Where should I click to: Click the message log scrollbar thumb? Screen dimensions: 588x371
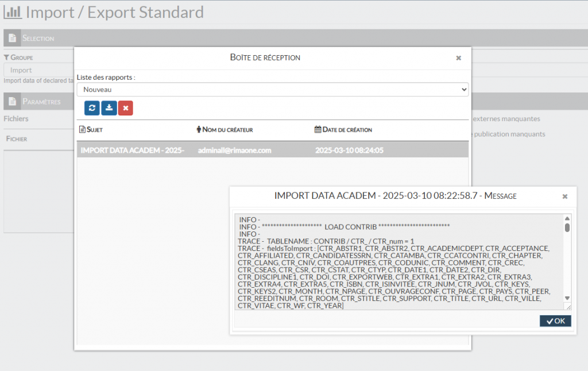click(567, 227)
